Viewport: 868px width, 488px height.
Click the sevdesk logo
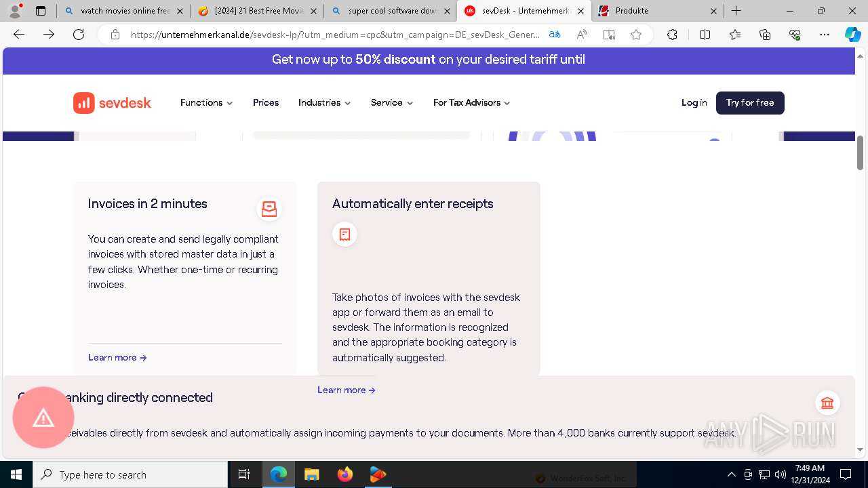[x=113, y=103]
